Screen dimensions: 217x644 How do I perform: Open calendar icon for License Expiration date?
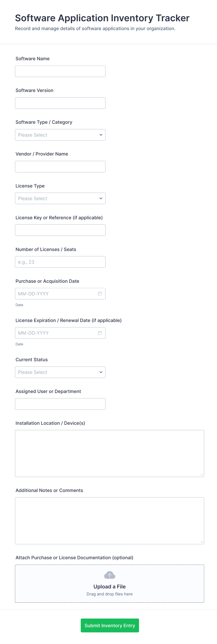100,333
